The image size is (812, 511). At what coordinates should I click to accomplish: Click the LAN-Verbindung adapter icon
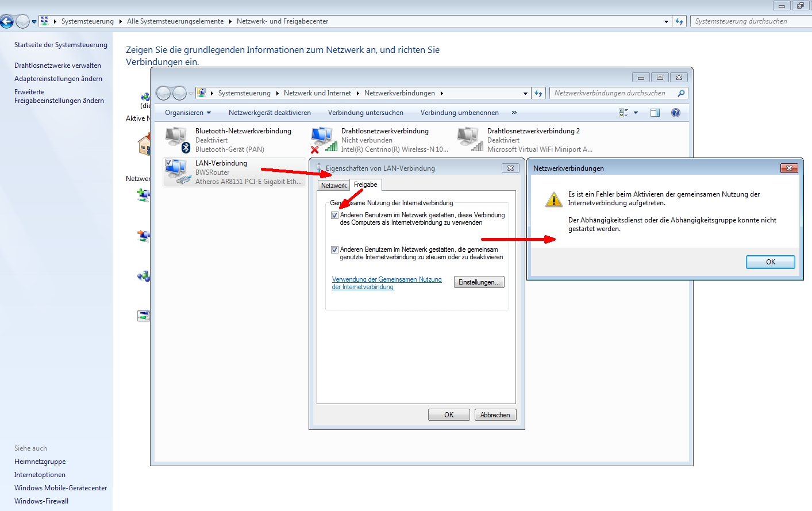(x=177, y=172)
